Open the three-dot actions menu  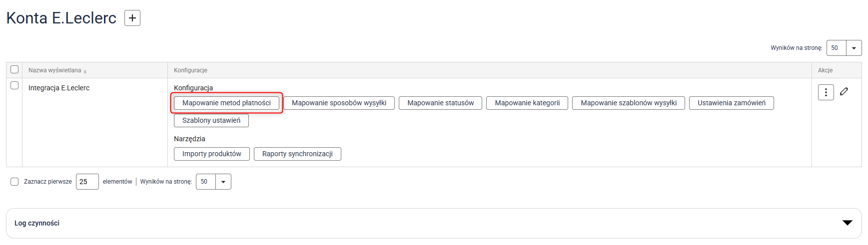(826, 92)
